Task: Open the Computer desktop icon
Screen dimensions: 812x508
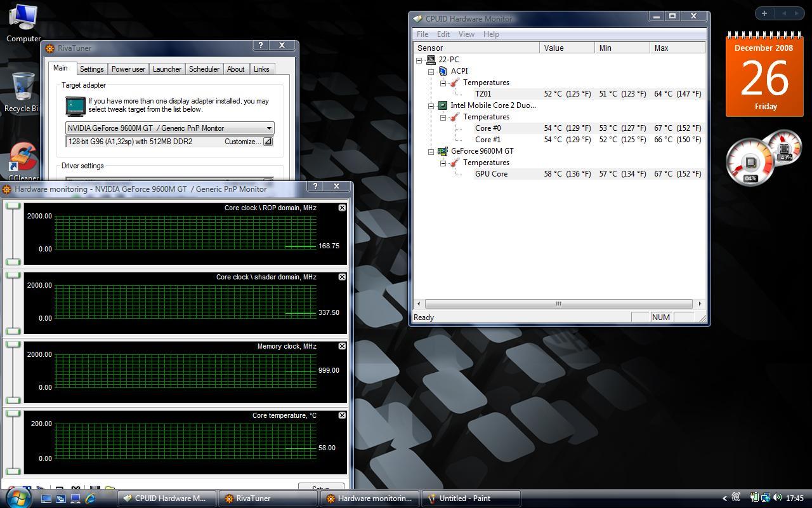Action: pos(23,22)
